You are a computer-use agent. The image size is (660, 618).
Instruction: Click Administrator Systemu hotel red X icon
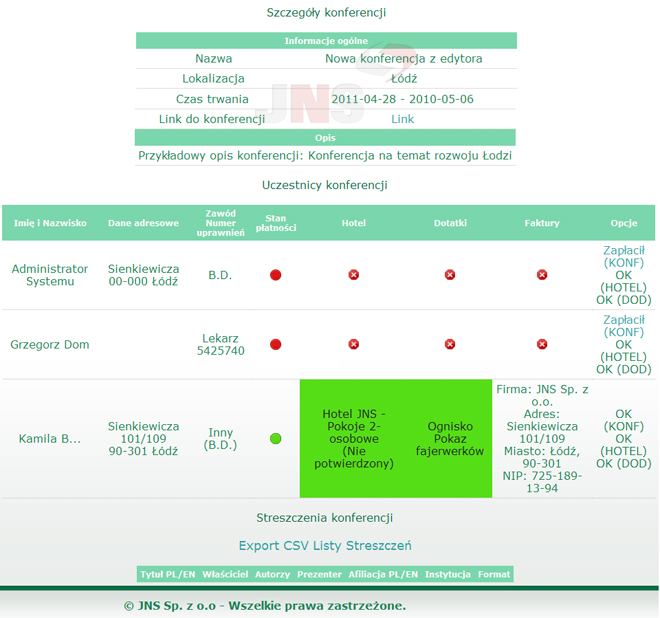click(x=353, y=275)
